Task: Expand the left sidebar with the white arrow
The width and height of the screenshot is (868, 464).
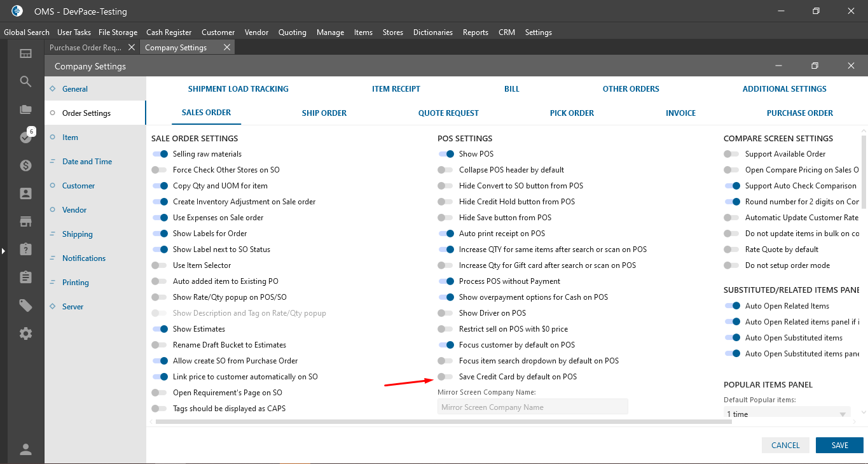Action: click(3, 251)
